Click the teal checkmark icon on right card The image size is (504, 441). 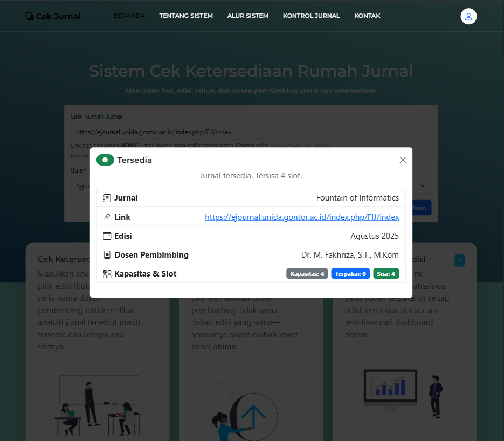[459, 260]
